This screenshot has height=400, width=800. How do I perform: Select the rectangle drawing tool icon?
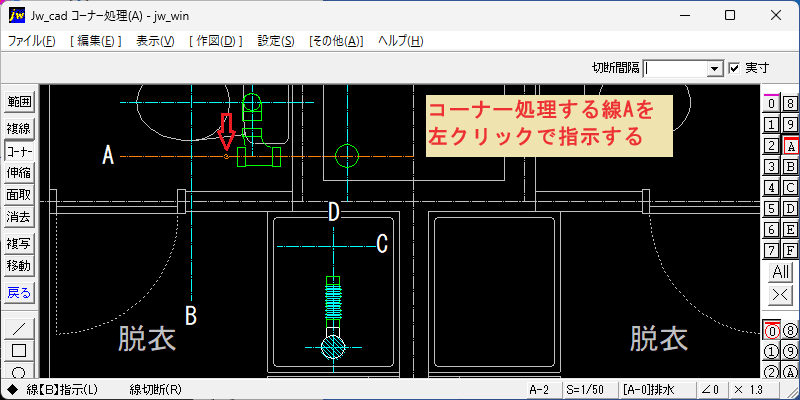[19, 351]
